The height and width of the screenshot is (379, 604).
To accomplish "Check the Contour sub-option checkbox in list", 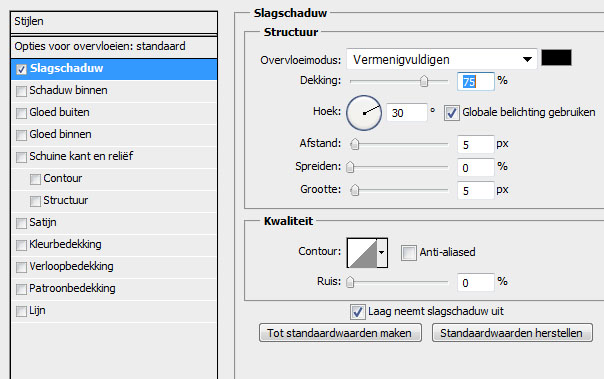I will [x=35, y=179].
